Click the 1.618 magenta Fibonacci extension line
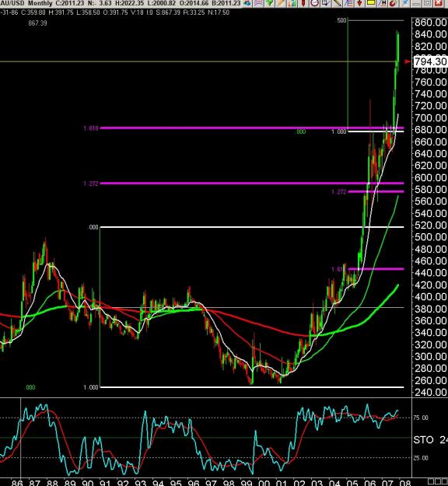 (x=252, y=128)
